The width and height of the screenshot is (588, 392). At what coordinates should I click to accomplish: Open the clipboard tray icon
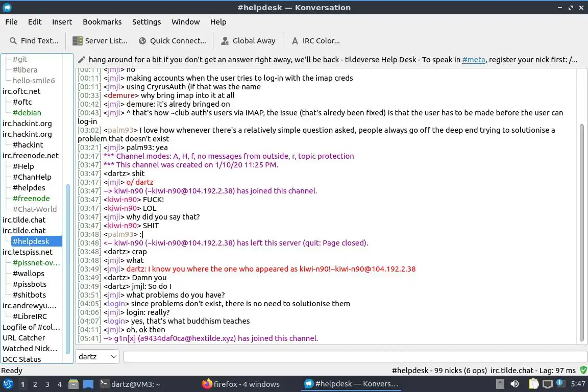pyautogui.click(x=533, y=384)
